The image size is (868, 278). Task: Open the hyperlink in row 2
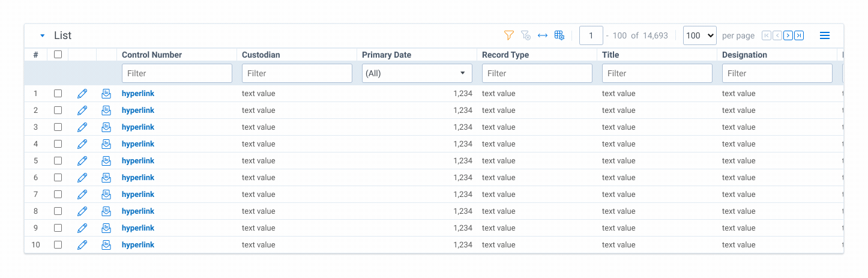[x=138, y=110]
